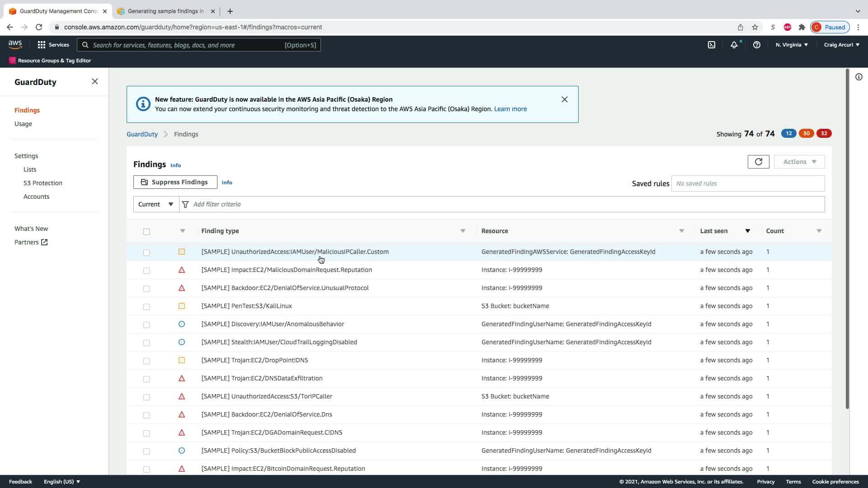Dismiss the Osaka Region new feature banner
Image resolution: width=868 pixels, height=488 pixels.
564,99
